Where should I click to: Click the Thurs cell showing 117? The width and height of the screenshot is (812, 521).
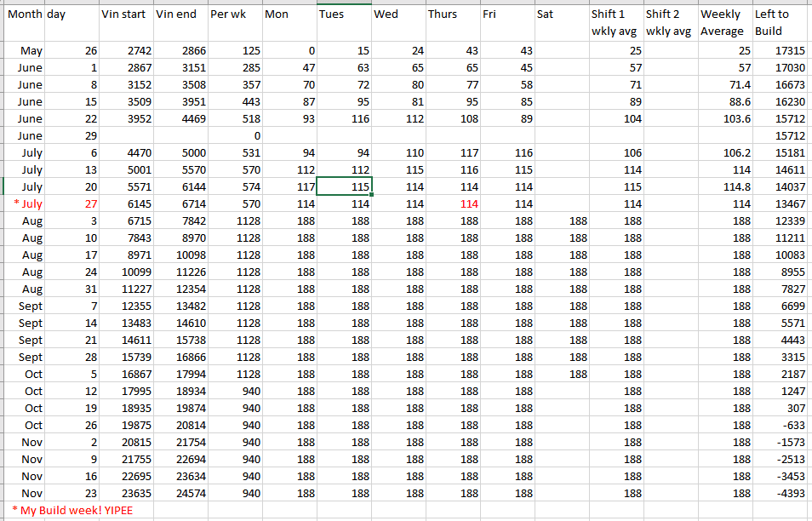453,153
